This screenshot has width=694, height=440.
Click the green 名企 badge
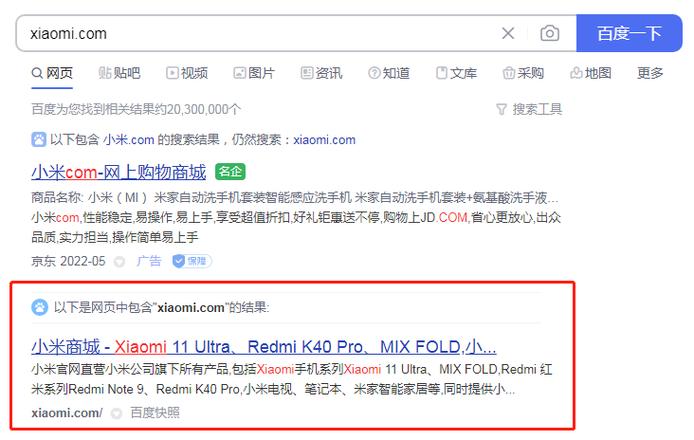(x=230, y=172)
